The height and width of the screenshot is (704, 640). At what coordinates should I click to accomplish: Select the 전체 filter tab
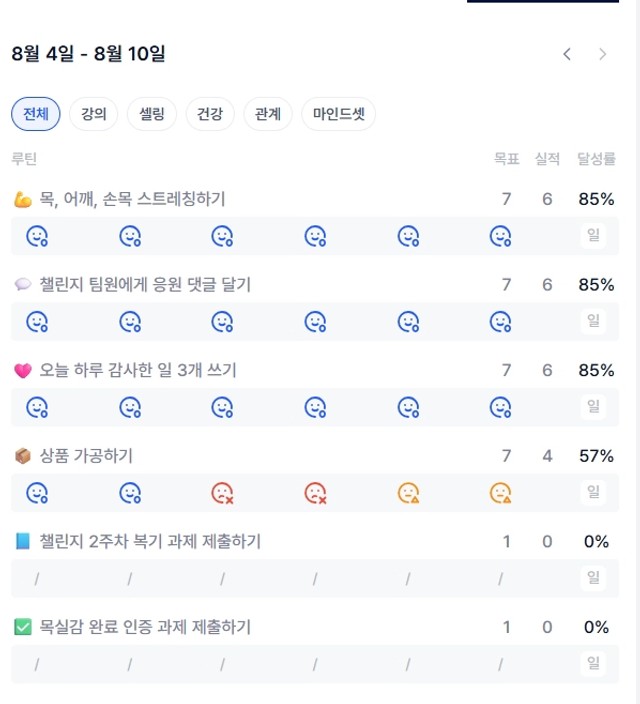pos(35,114)
